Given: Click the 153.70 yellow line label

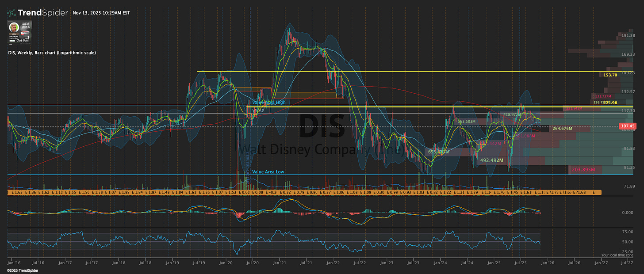Looking at the screenshot, I should [x=610, y=75].
